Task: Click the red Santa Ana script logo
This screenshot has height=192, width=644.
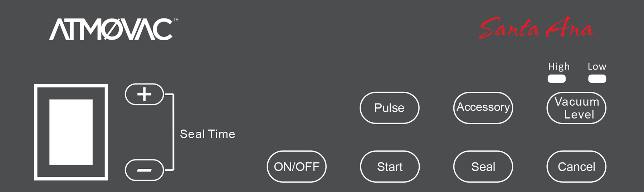Action: click(x=536, y=29)
